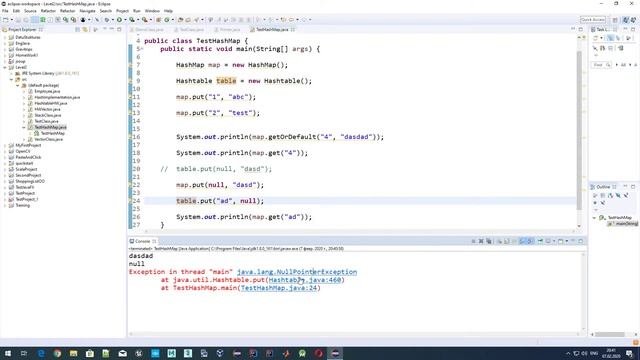Open the Run button dropdown arrow

[x=125, y=20]
